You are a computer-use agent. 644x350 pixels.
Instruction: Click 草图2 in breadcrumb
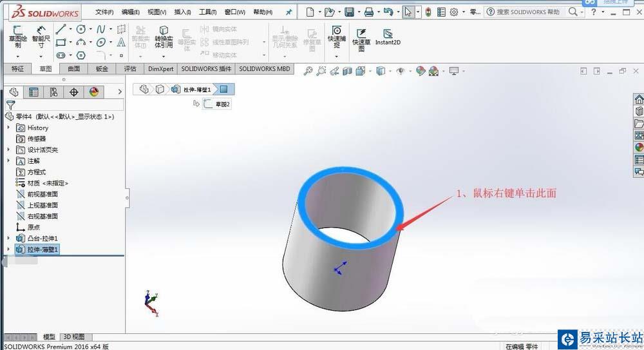217,104
